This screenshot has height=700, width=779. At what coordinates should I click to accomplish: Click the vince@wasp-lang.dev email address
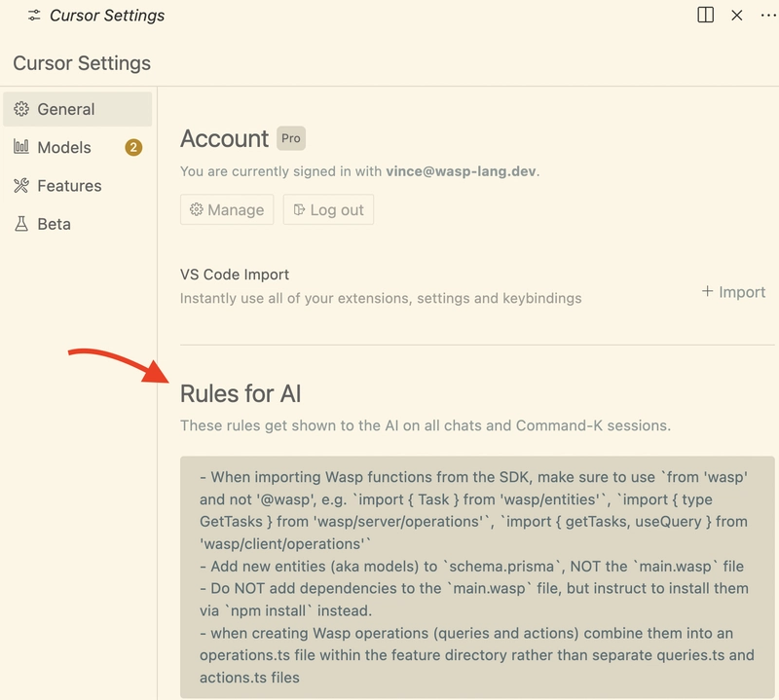tap(461, 171)
